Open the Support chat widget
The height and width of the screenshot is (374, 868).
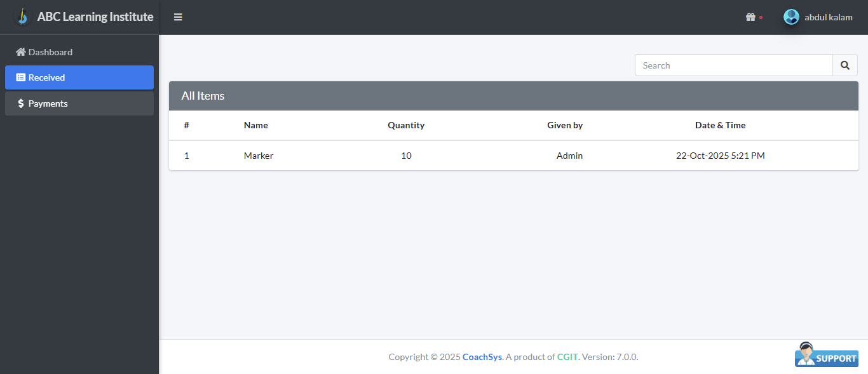coord(826,355)
